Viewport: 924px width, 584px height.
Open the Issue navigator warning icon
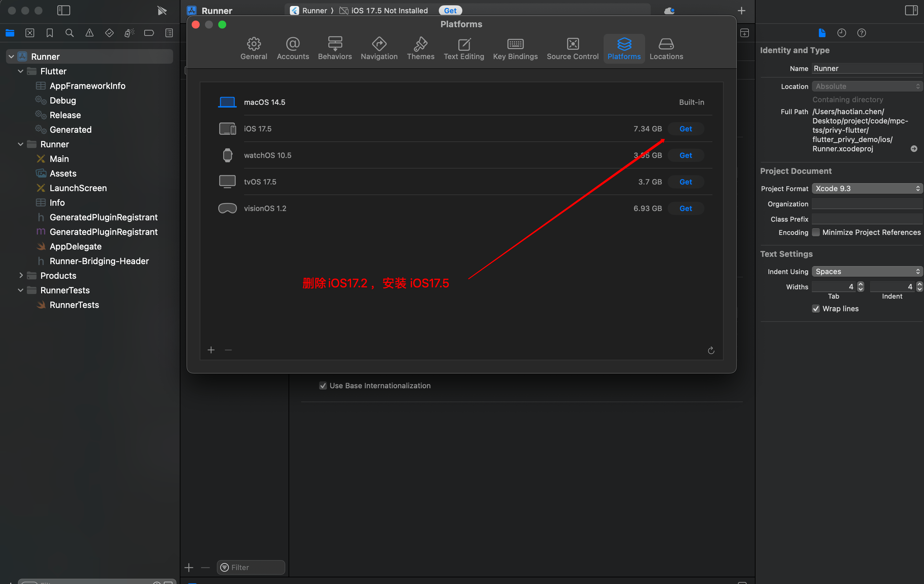[x=90, y=33]
